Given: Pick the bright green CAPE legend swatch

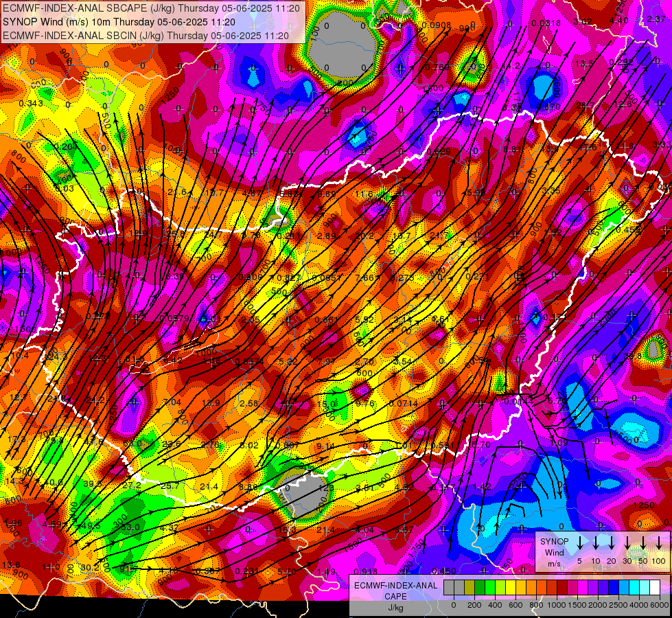Looking at the screenshot, I should [490, 588].
